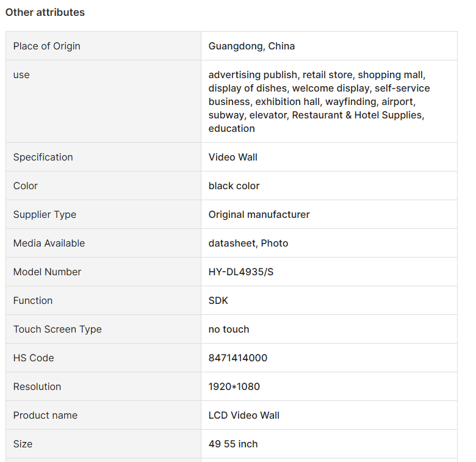Click the Video Wall specification value
476x462 pixels.
(x=233, y=157)
